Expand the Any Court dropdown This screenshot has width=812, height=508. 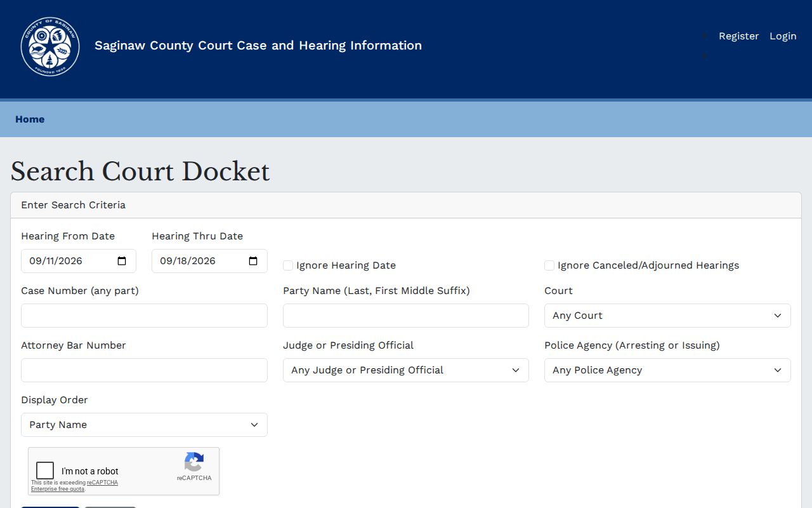667,316
